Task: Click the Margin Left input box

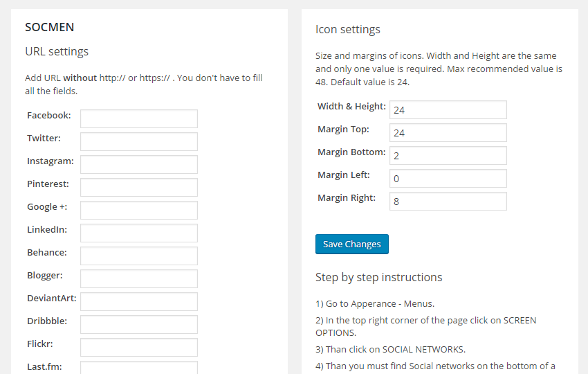Action: pos(448,179)
